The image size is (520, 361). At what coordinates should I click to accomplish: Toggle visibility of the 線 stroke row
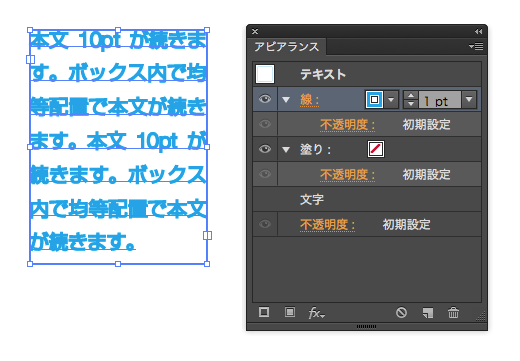(x=265, y=99)
